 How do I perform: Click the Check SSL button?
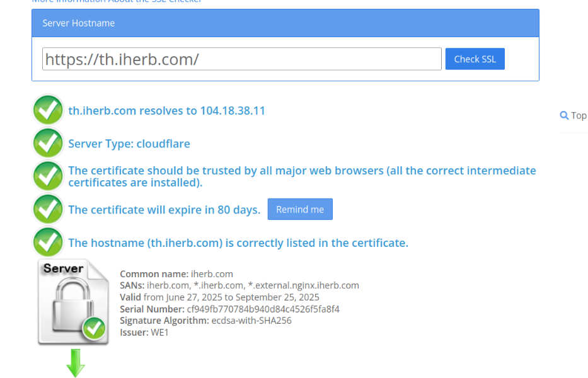coord(475,59)
